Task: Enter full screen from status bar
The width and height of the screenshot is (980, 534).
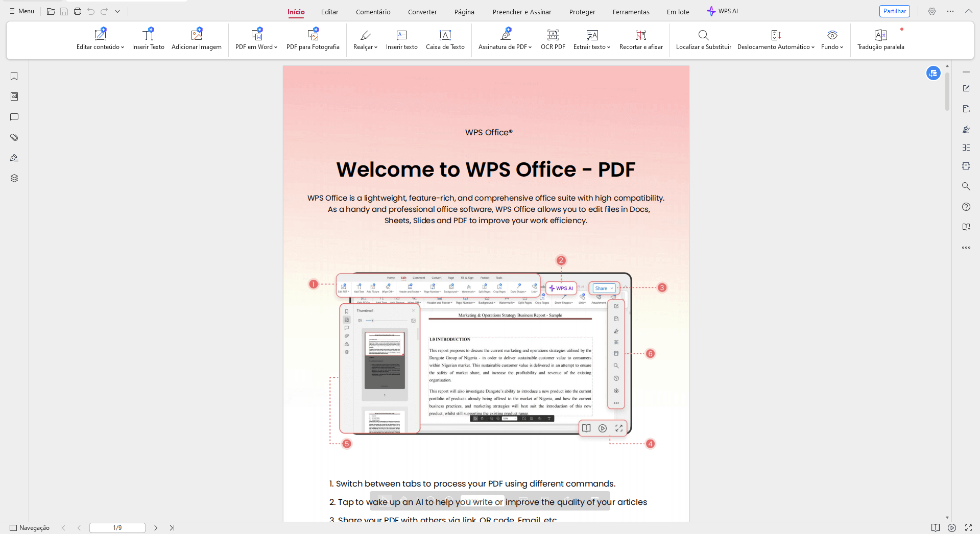Action: coord(968,528)
